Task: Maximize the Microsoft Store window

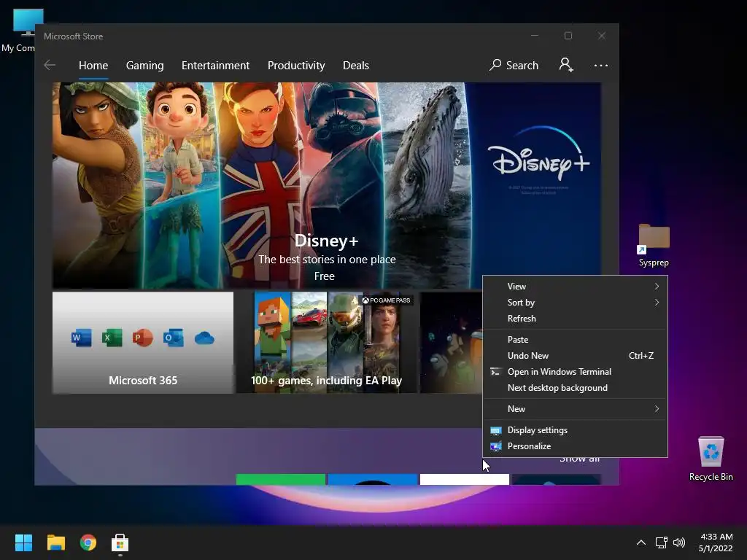Action: (568, 36)
